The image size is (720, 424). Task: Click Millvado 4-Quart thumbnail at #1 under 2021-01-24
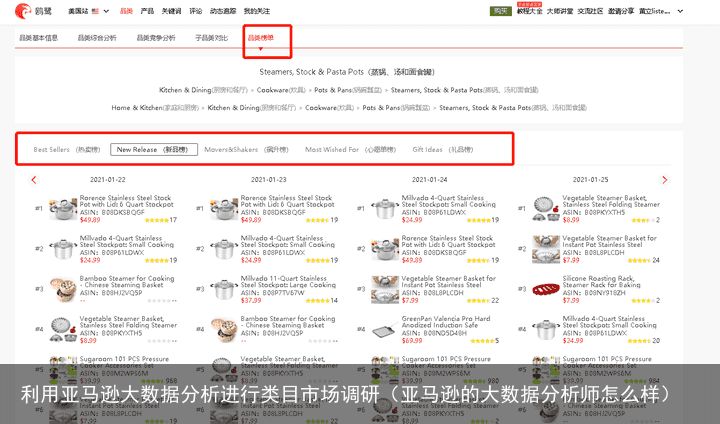pyautogui.click(x=385, y=209)
